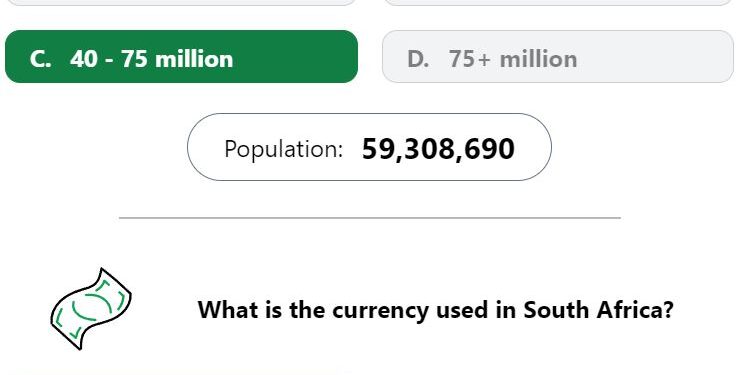Click the 'Population:' label text
Image resolution: width=738 pixels, height=375 pixels.
click(283, 149)
